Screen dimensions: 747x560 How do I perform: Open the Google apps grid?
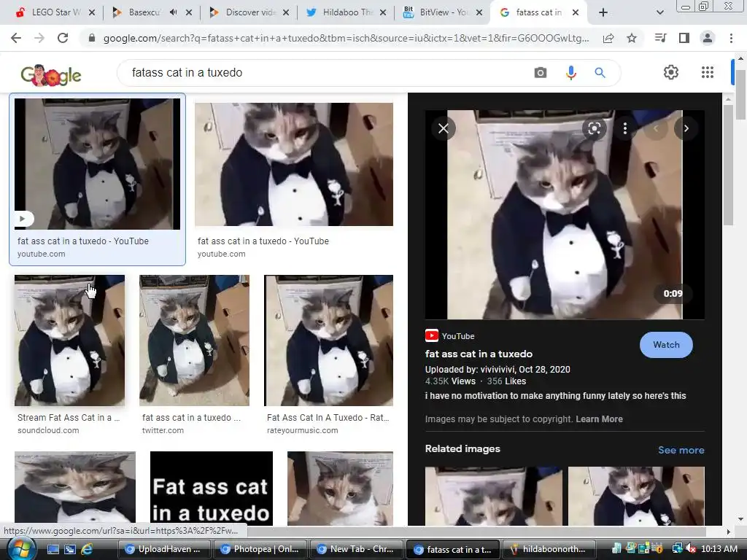(x=708, y=72)
